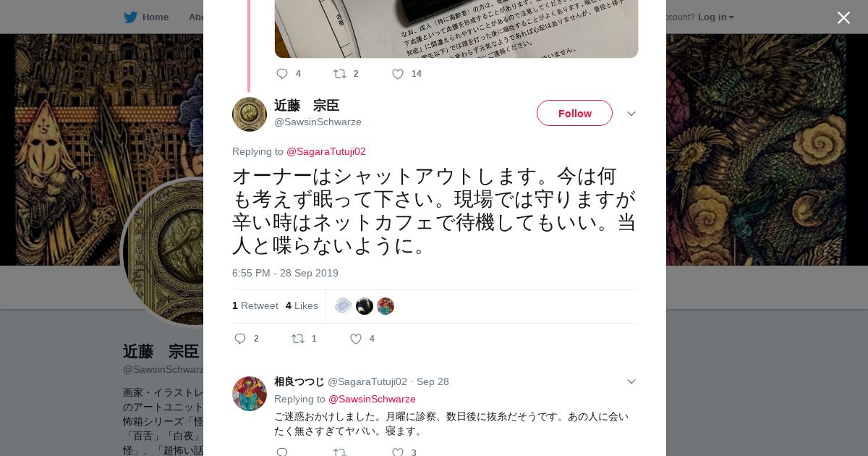
Task: View the 1 Retweet list
Action: (255, 305)
